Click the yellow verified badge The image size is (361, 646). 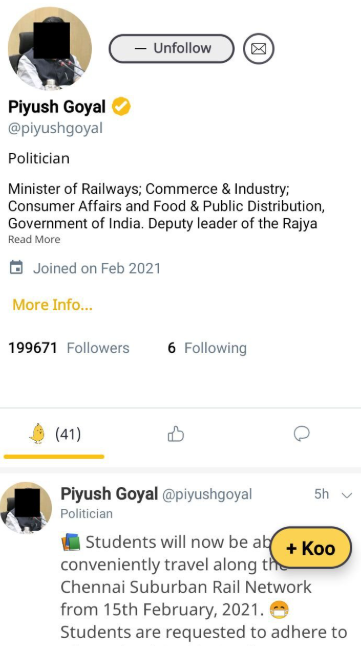click(122, 107)
